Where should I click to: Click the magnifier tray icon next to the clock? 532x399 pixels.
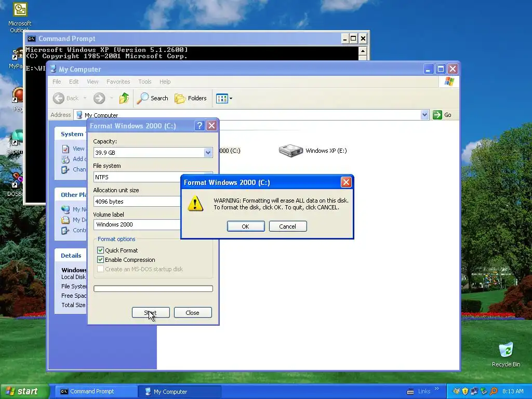click(x=494, y=391)
